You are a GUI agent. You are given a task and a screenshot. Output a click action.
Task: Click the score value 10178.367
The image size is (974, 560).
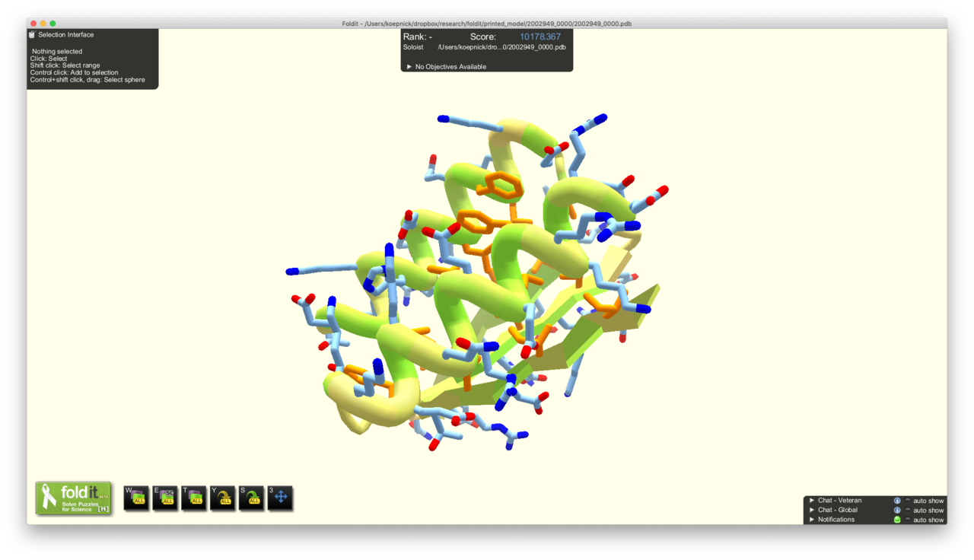point(540,36)
